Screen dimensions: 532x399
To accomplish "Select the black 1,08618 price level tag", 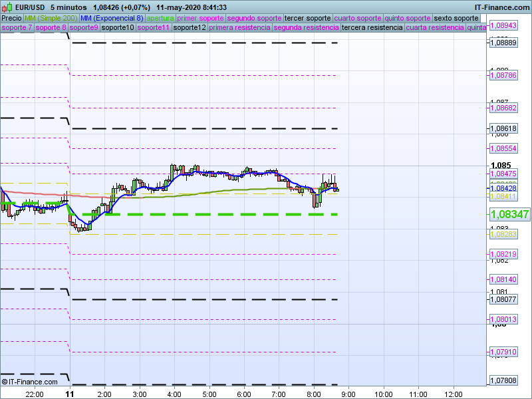I will point(503,128).
